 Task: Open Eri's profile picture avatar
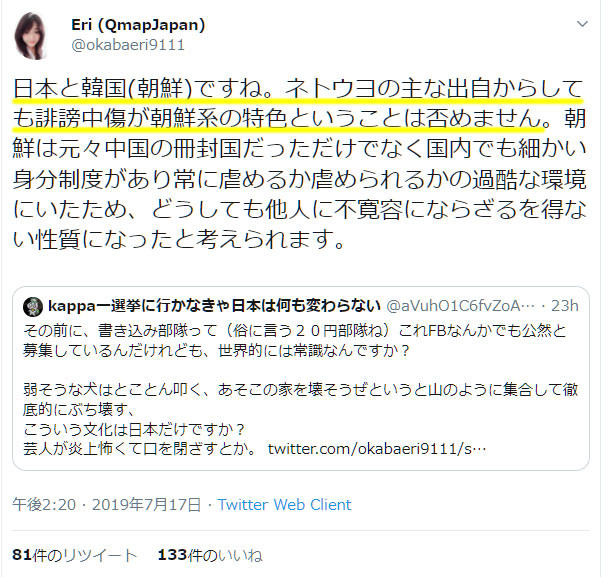point(30,36)
